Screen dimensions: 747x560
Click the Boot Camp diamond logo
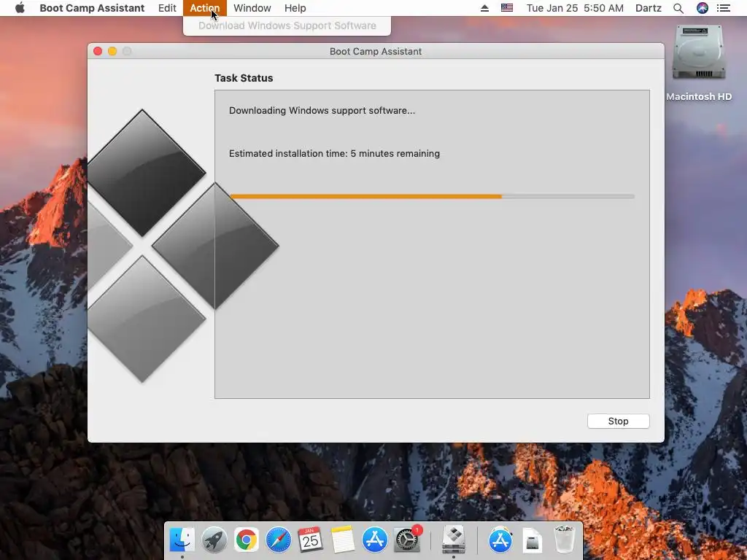pyautogui.click(x=183, y=246)
